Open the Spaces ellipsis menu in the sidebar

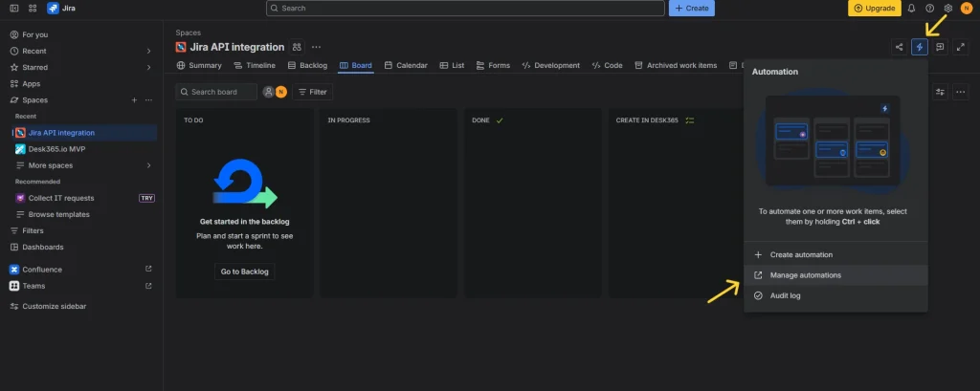[148, 100]
